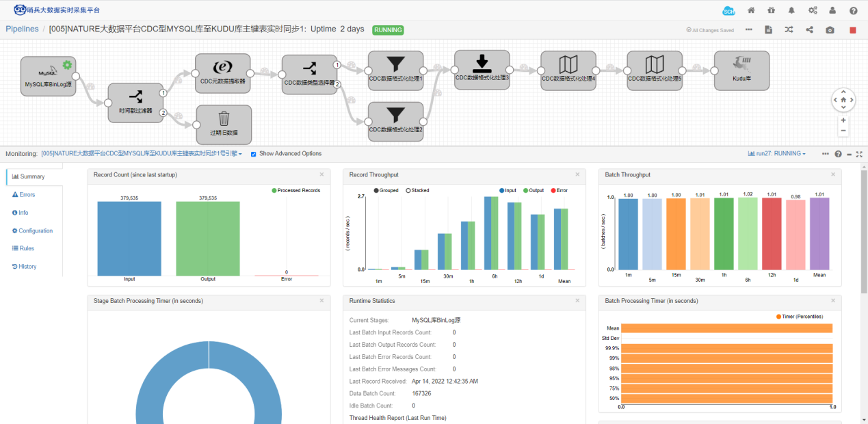Close the Runtime Statistics panel
This screenshot has height=424, width=868.
click(578, 301)
